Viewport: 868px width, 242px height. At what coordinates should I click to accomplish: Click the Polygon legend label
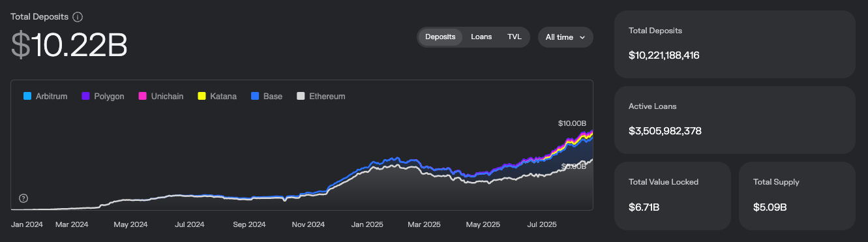click(109, 97)
